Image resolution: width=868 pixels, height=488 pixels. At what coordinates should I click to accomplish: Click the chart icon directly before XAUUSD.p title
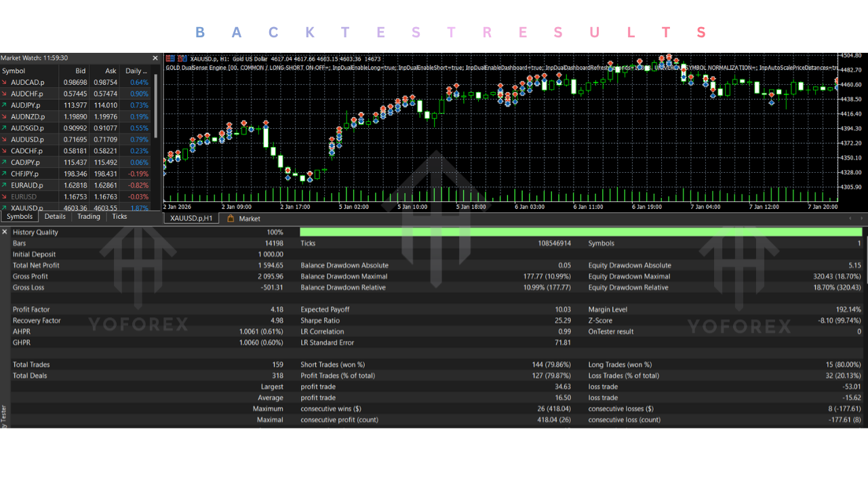pyautogui.click(x=182, y=59)
